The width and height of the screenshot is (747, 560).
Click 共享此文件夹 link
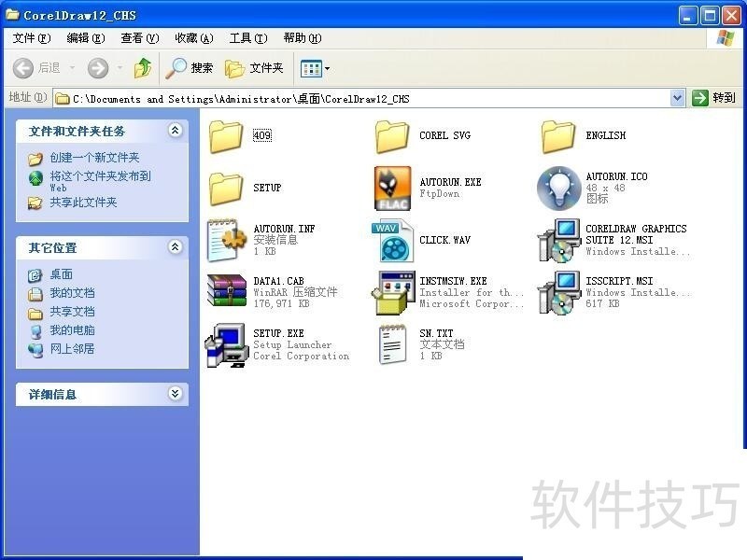[83, 203]
